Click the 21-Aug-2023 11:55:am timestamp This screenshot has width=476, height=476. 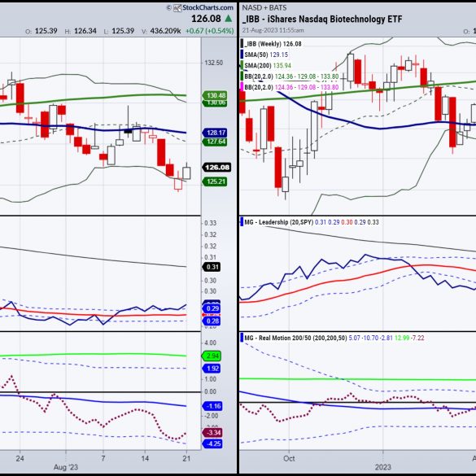273,30
